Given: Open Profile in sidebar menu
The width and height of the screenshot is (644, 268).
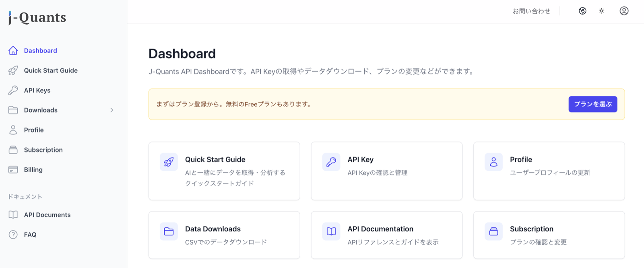Looking at the screenshot, I should pos(34,130).
